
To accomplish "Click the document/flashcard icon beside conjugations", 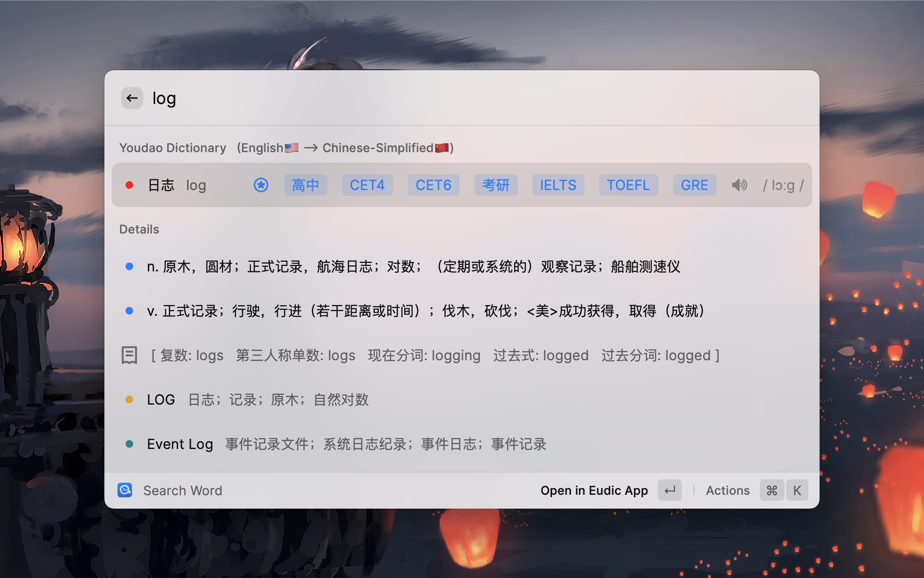I will point(128,355).
